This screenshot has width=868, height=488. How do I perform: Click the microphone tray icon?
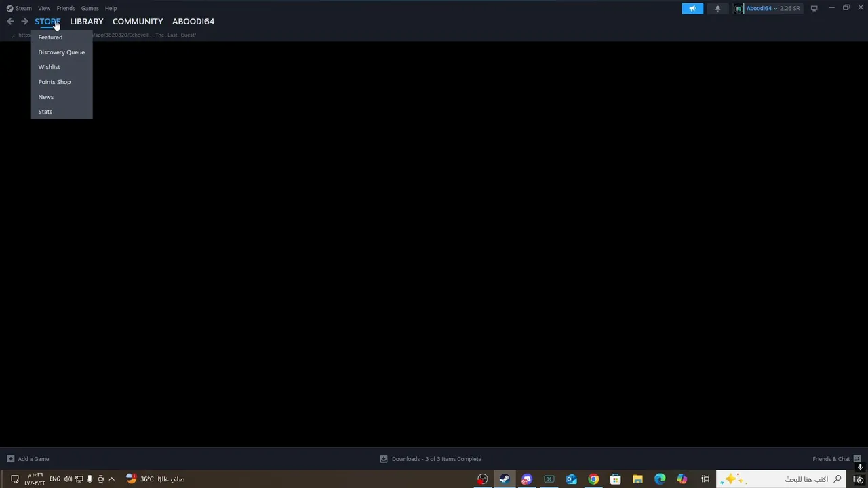pos(90,479)
